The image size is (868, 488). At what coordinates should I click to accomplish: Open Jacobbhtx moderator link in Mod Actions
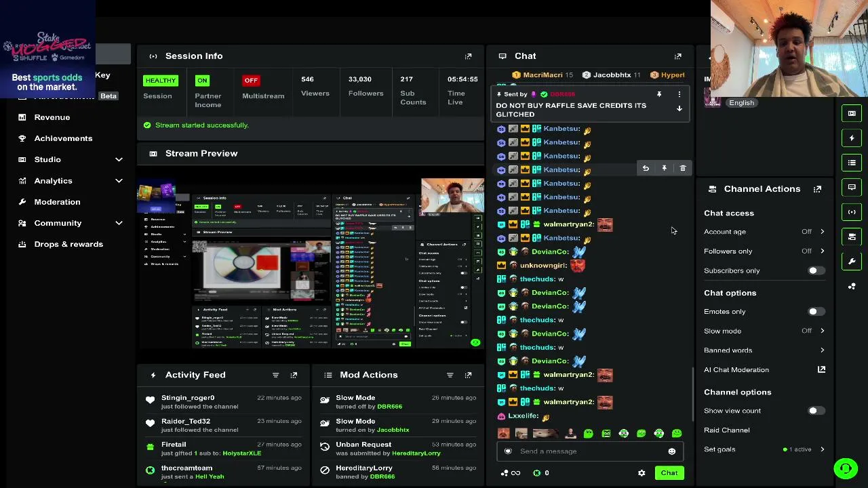[393, 430]
